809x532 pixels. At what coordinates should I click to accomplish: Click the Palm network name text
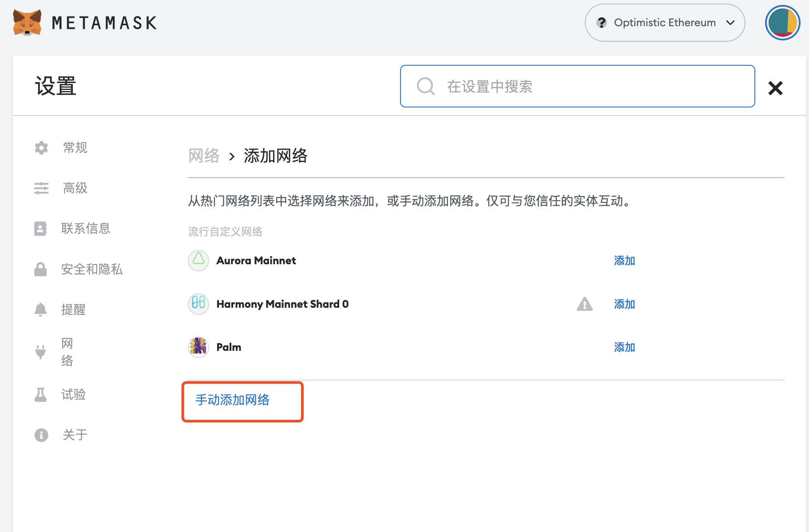click(229, 347)
